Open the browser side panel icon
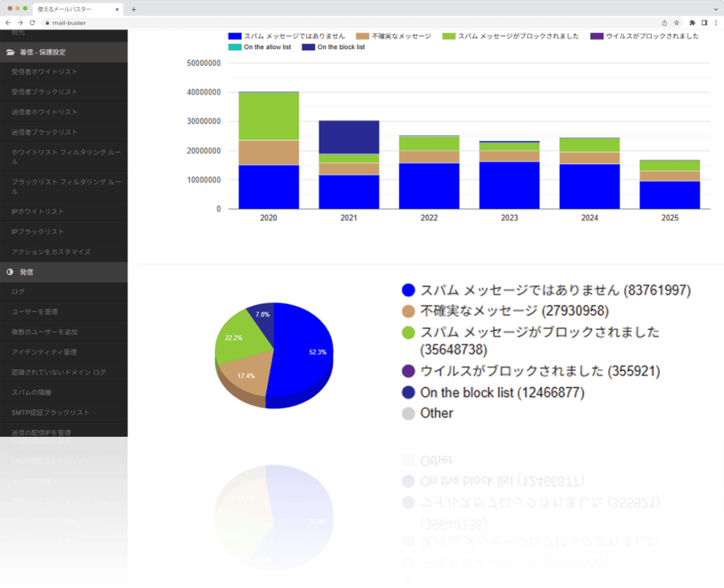This screenshot has width=724, height=588. (704, 23)
